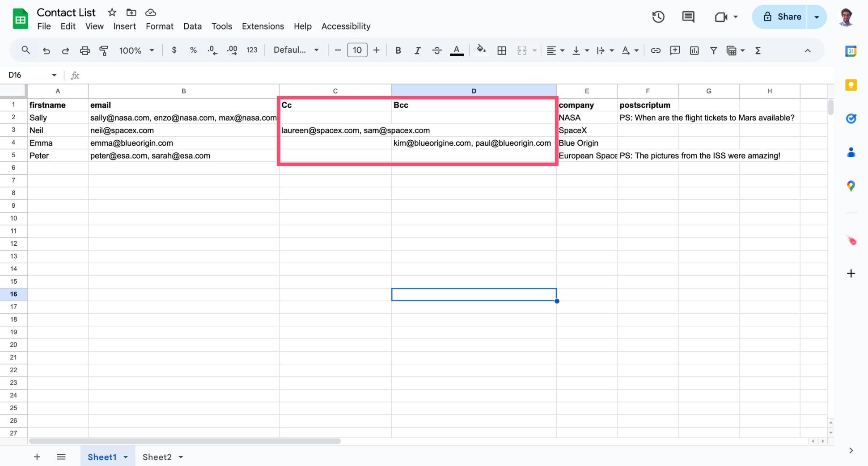Increase decimal places icon

[232, 50]
